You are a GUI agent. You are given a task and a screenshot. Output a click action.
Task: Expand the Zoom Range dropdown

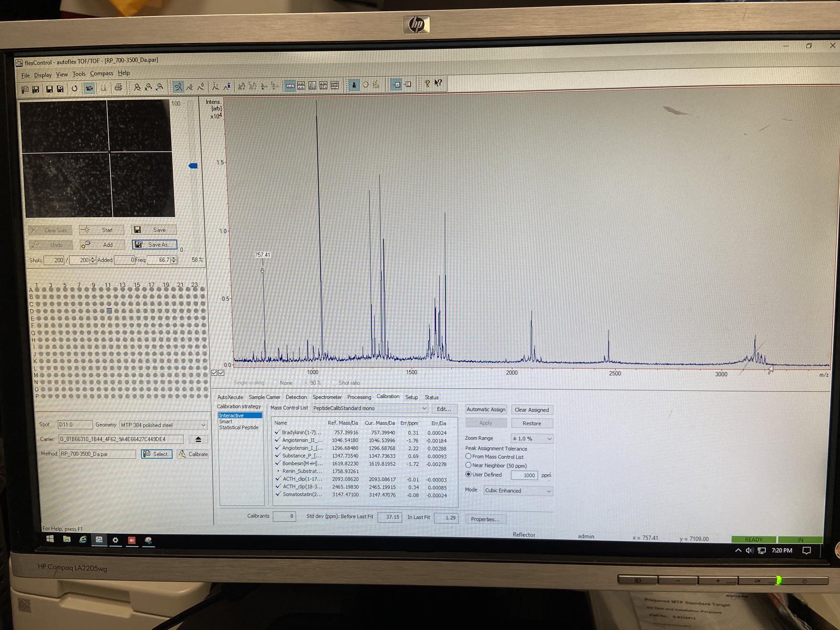pos(549,439)
